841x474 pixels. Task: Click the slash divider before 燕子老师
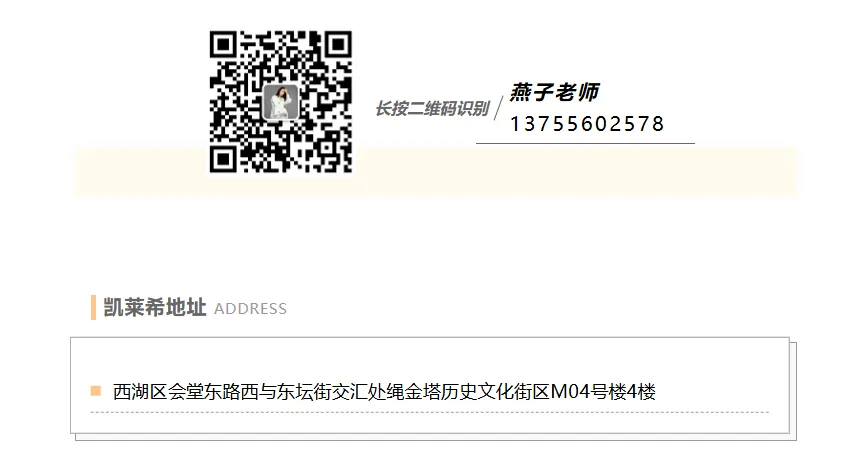(498, 108)
